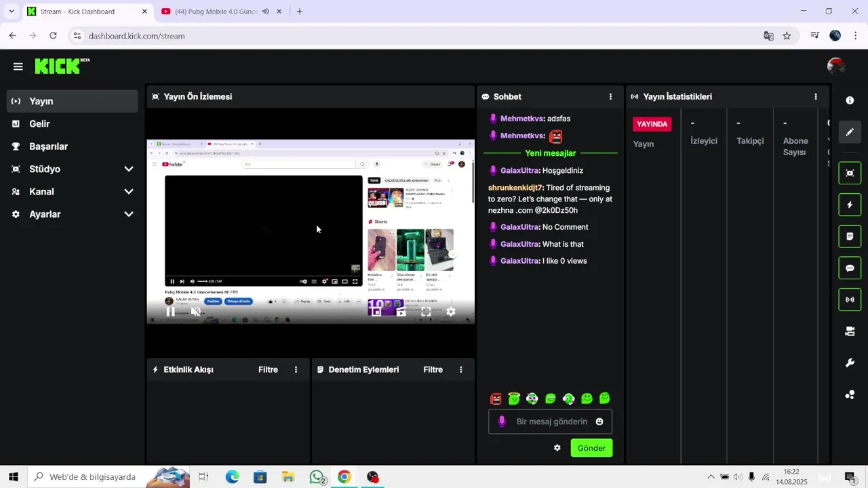This screenshot has height=488, width=868.
Task: Open the hamburger menu beside Kick logo
Action: click(18, 66)
